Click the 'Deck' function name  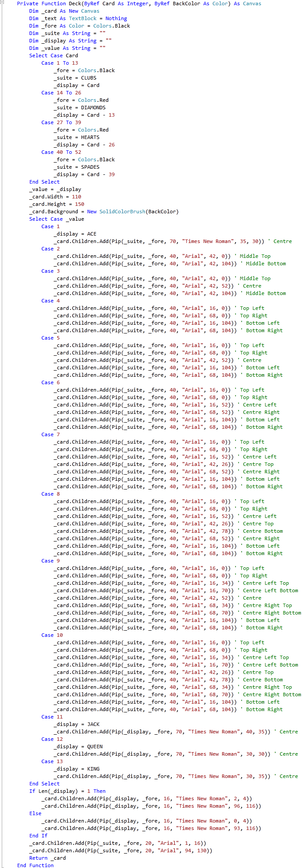75,3
